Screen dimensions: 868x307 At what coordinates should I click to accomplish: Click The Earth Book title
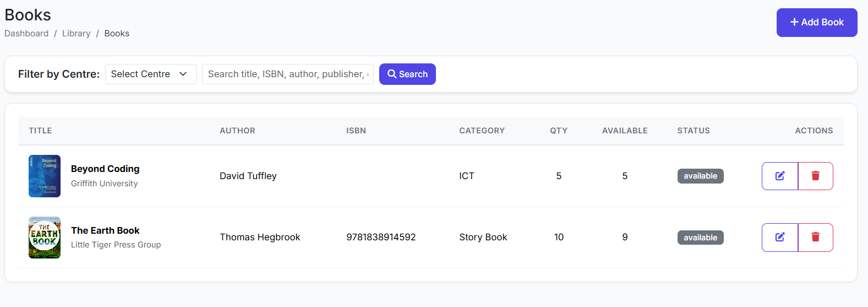tap(105, 230)
